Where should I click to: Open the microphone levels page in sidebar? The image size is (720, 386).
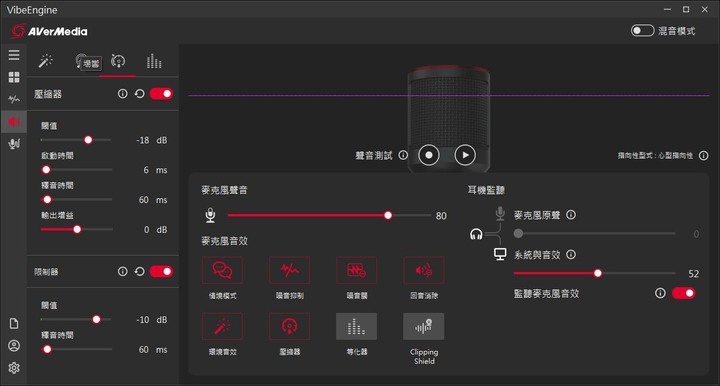click(x=14, y=144)
